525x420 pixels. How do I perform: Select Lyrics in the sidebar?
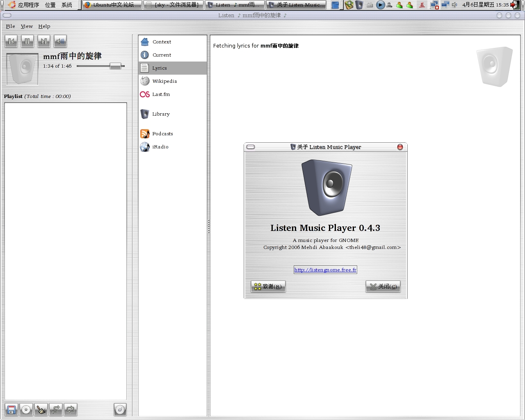tap(173, 68)
